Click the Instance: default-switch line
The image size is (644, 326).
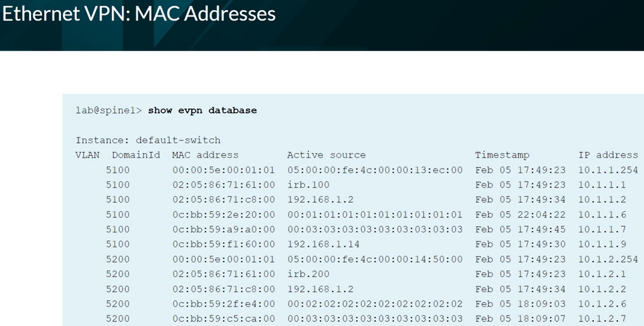(x=148, y=140)
